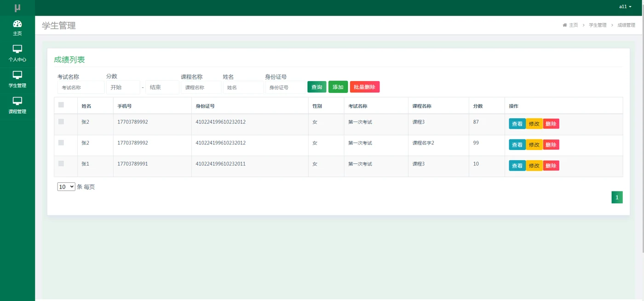Image resolution: width=644 pixels, height=301 pixels.
Task: Click the green 查询 search button
Action: 317,87
